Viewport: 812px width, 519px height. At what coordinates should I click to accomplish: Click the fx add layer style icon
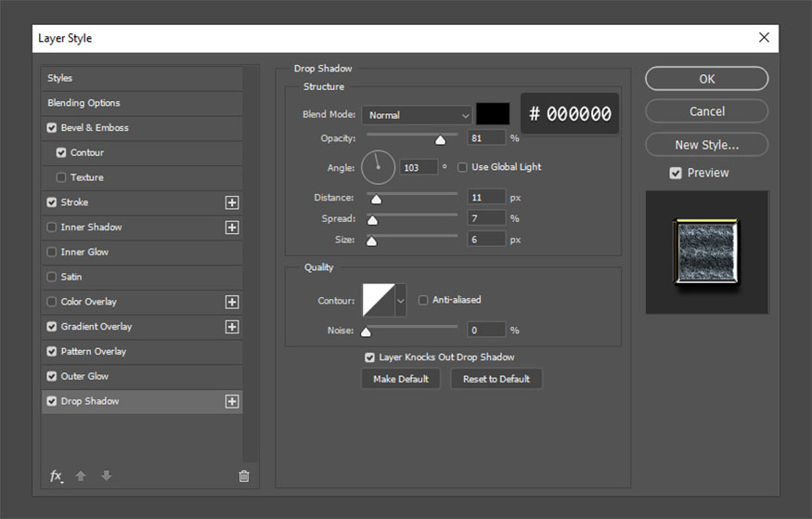[56, 476]
